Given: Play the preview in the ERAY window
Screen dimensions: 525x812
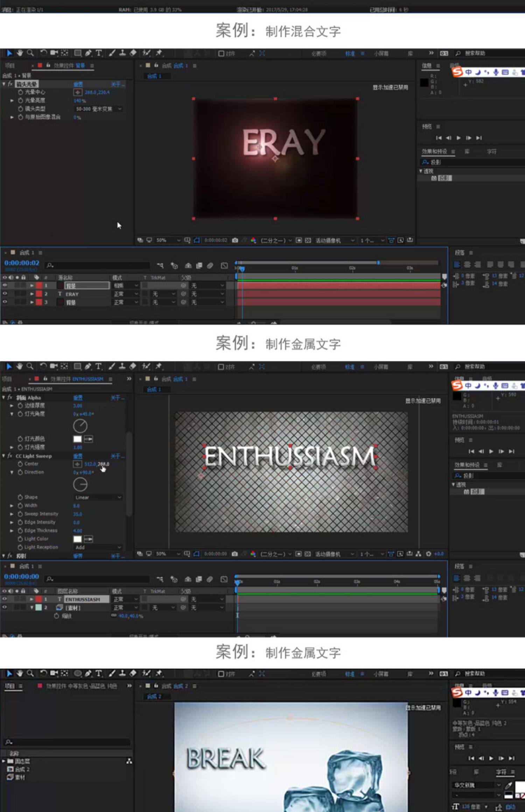Looking at the screenshot, I should [x=458, y=138].
